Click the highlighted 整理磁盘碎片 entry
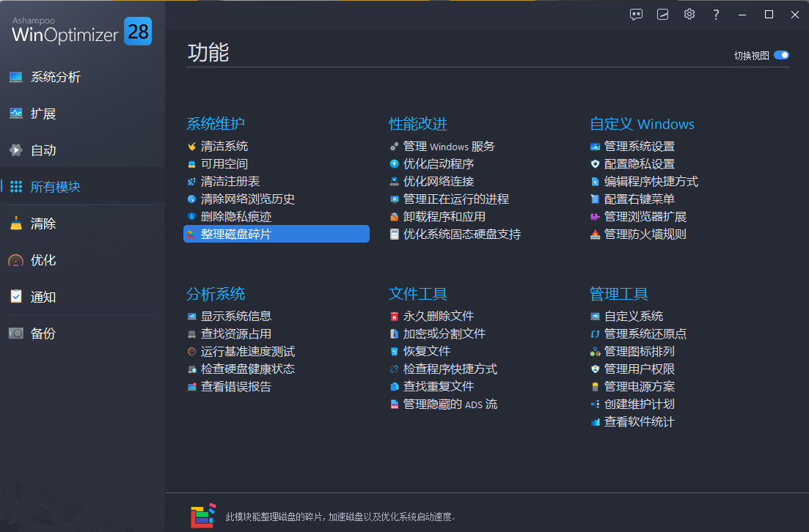The height and width of the screenshot is (532, 809). pyautogui.click(x=236, y=233)
